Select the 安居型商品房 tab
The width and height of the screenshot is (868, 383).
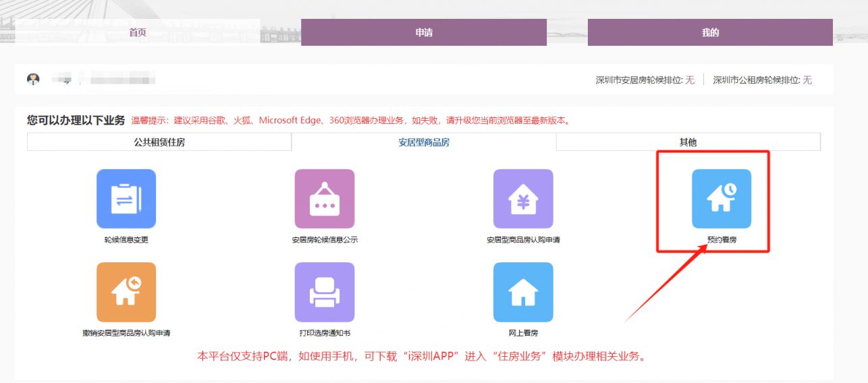[x=424, y=142]
